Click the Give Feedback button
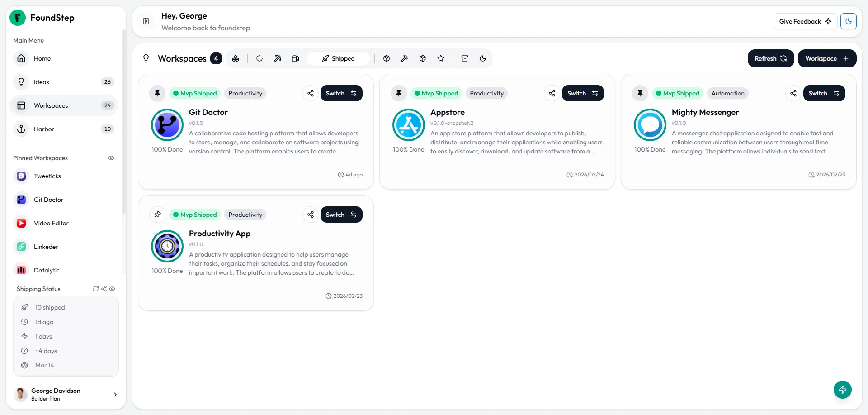This screenshot has width=868, height=415. coord(805,21)
